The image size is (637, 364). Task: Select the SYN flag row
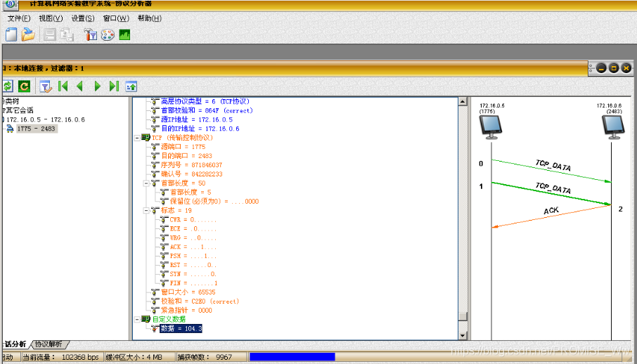193,274
